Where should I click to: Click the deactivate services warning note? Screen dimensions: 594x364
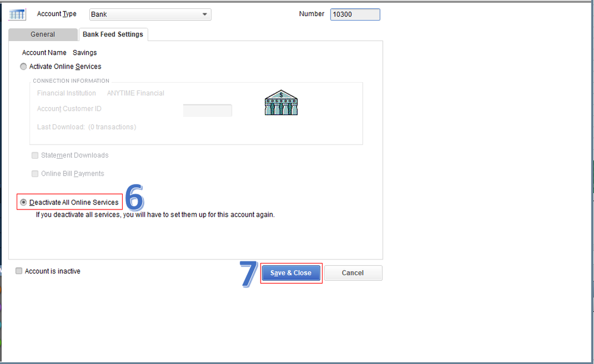tap(155, 215)
